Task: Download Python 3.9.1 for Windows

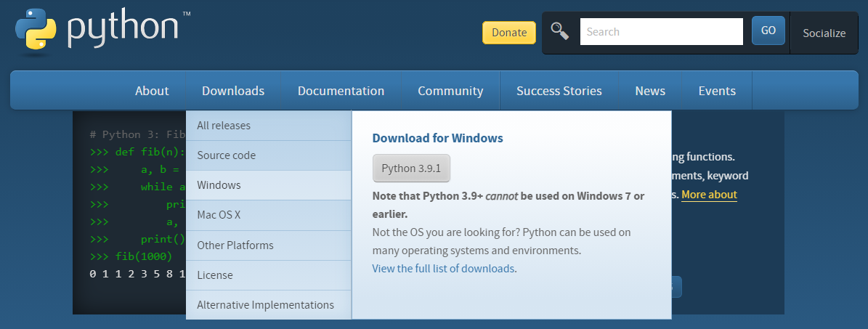Action: [x=411, y=168]
